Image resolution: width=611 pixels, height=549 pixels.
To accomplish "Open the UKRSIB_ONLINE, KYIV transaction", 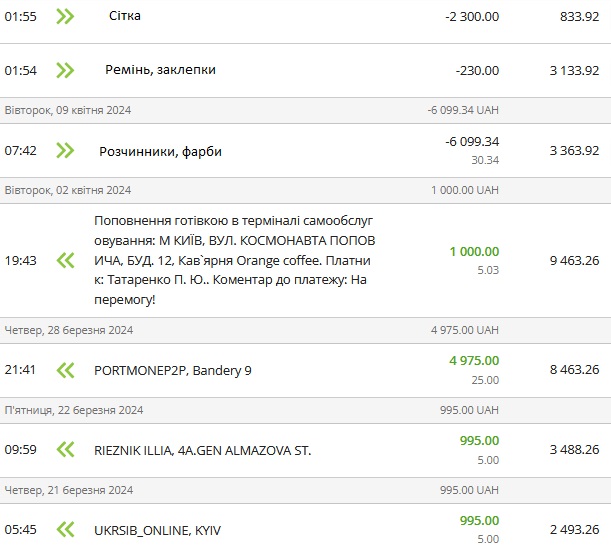I will coord(160,530).
